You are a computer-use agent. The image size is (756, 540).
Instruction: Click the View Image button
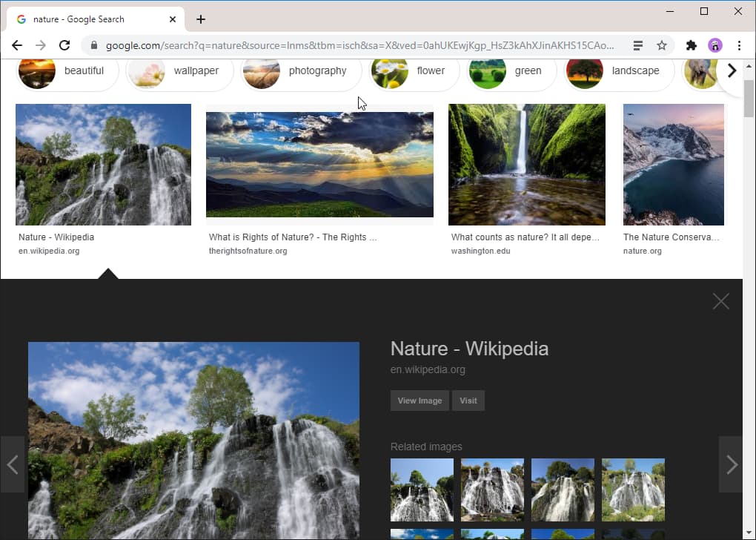(x=420, y=401)
